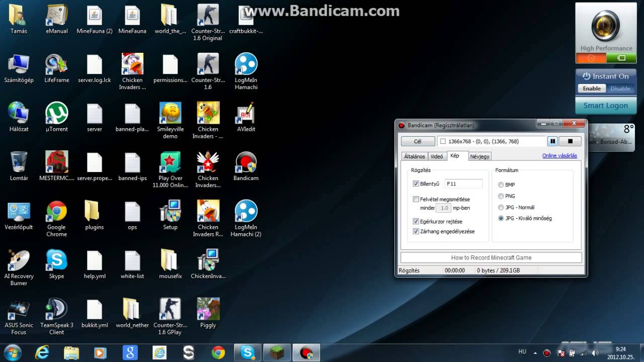Open the Lomtár recycle bin

19,166
